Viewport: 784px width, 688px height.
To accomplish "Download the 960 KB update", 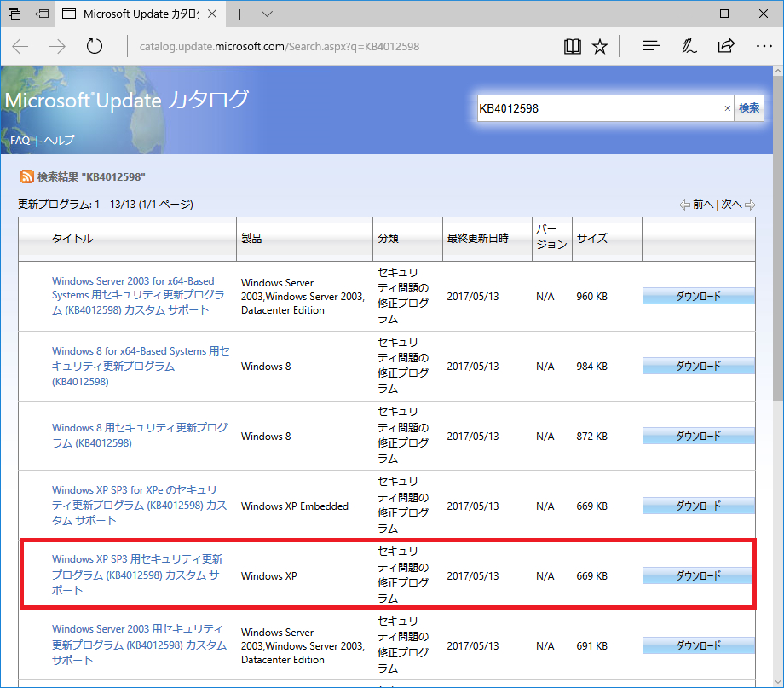I will coord(698,296).
